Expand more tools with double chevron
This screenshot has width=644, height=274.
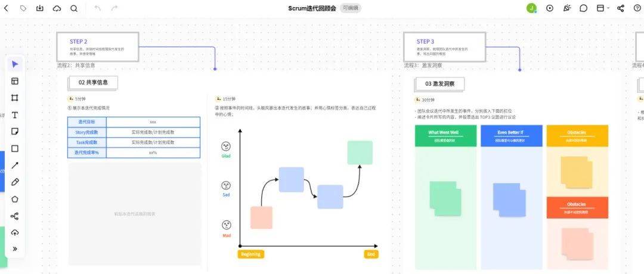pyautogui.click(x=15, y=248)
